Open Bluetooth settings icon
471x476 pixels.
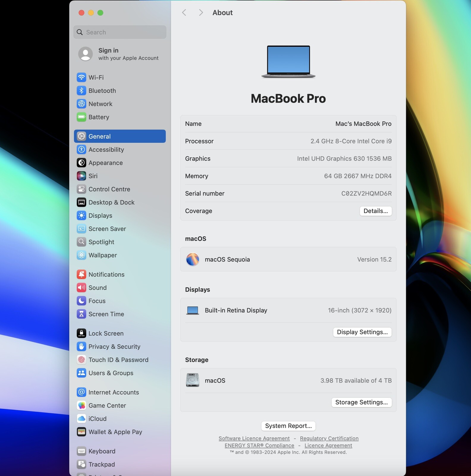(x=81, y=90)
